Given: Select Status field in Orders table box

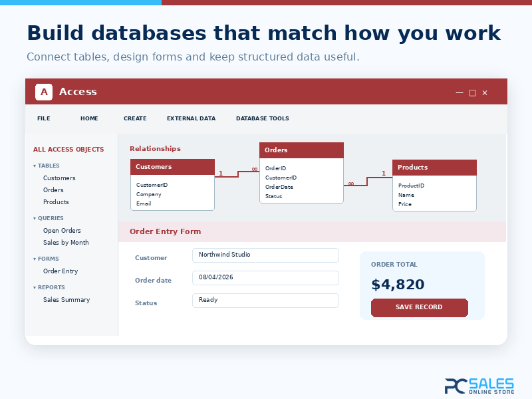Looking at the screenshot, I should click(x=273, y=196).
